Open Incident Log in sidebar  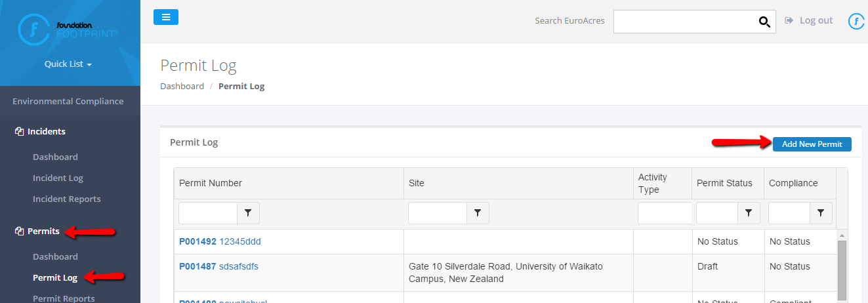(58, 178)
